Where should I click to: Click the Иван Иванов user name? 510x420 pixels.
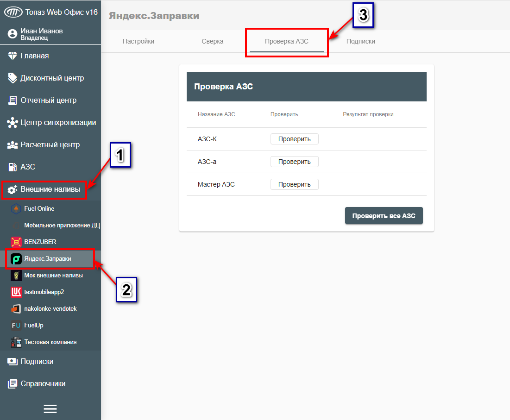pos(42,31)
